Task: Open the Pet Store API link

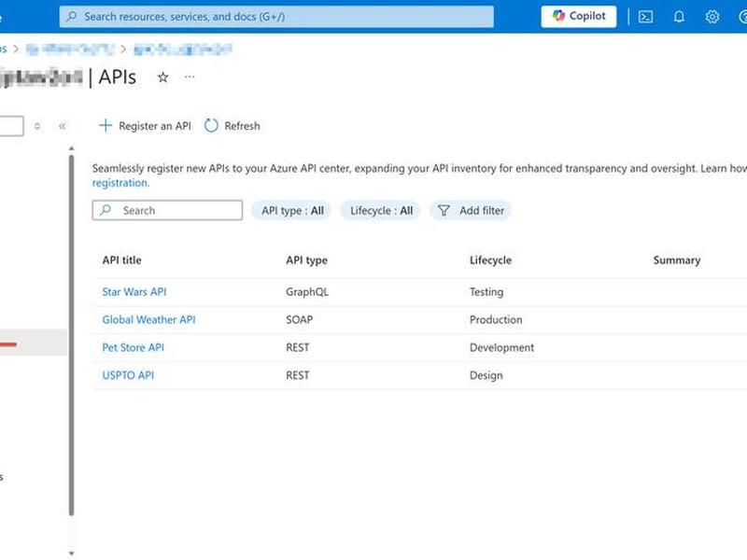Action: 134,347
